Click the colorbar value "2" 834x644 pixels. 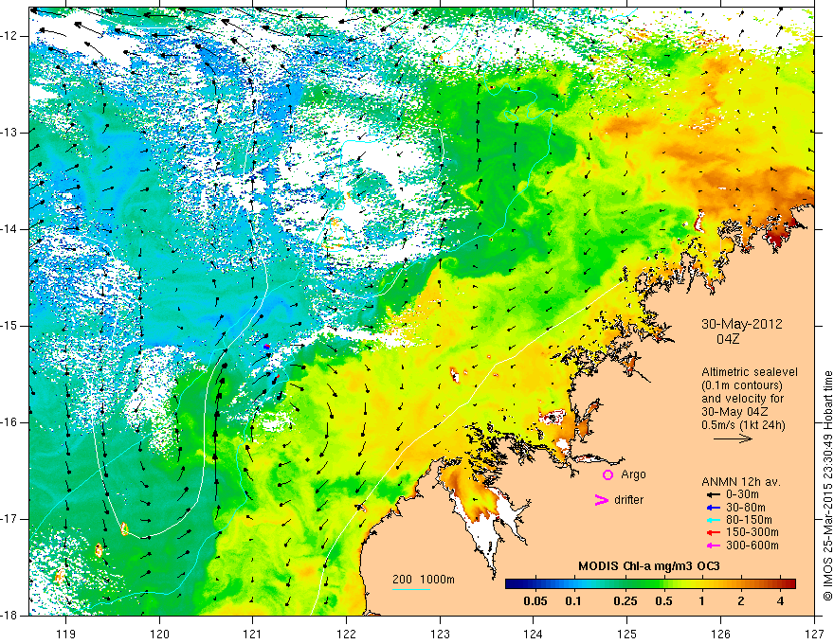pyautogui.click(x=741, y=601)
